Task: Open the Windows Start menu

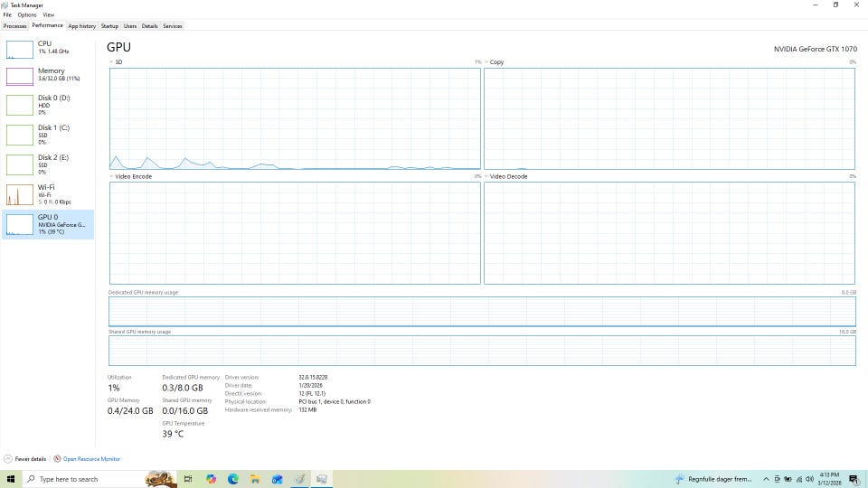Action: click(11, 479)
